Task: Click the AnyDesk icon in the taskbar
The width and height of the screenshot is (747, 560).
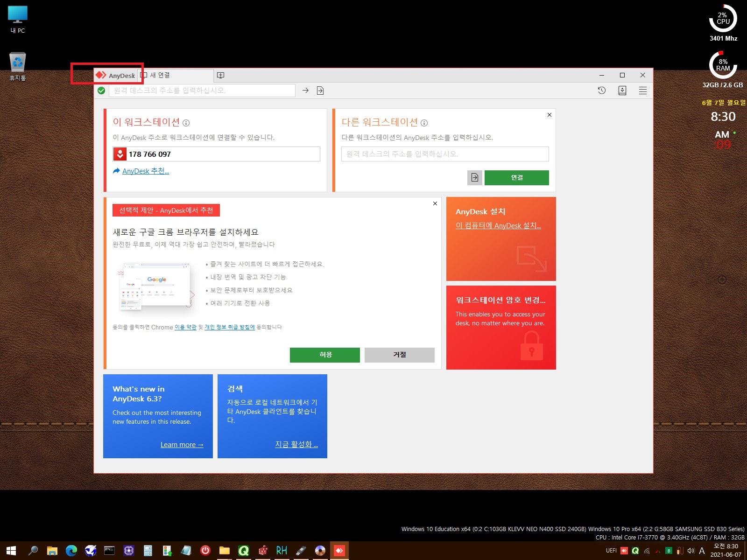Action: click(339, 551)
